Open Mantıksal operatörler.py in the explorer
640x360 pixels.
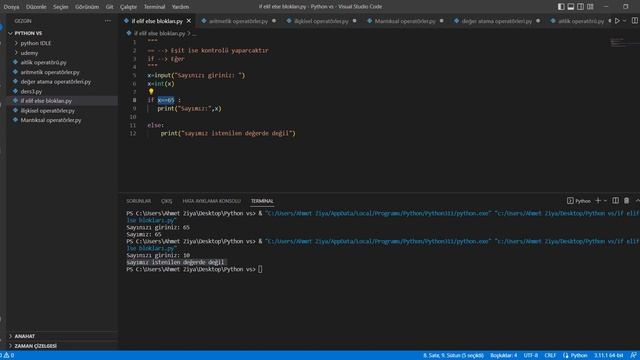[x=61, y=120]
